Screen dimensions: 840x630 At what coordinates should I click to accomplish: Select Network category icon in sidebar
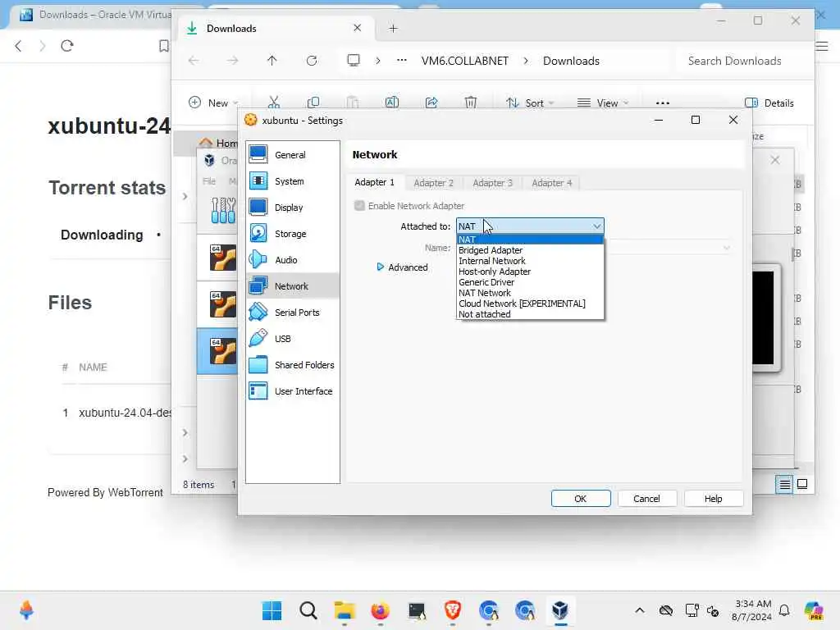[258, 286]
